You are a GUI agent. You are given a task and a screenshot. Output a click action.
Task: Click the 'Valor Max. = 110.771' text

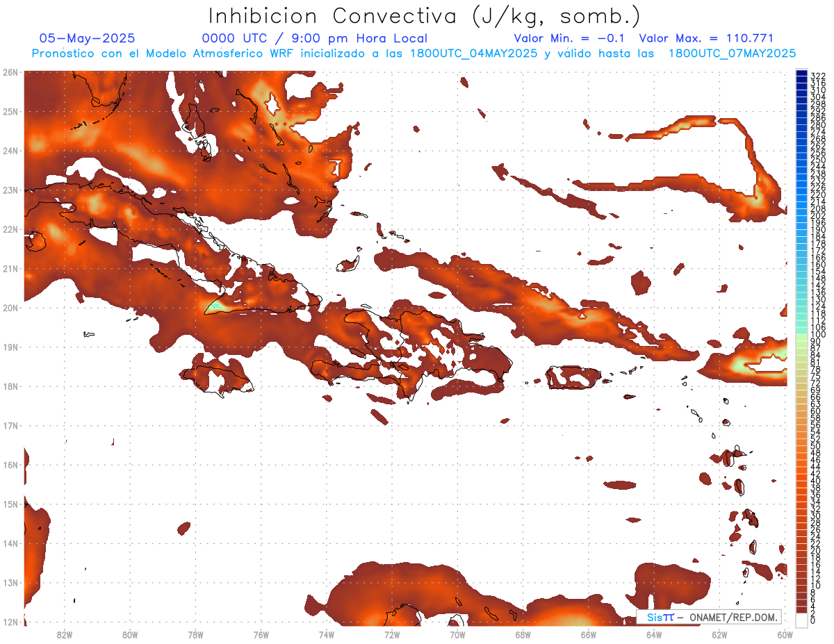point(706,38)
